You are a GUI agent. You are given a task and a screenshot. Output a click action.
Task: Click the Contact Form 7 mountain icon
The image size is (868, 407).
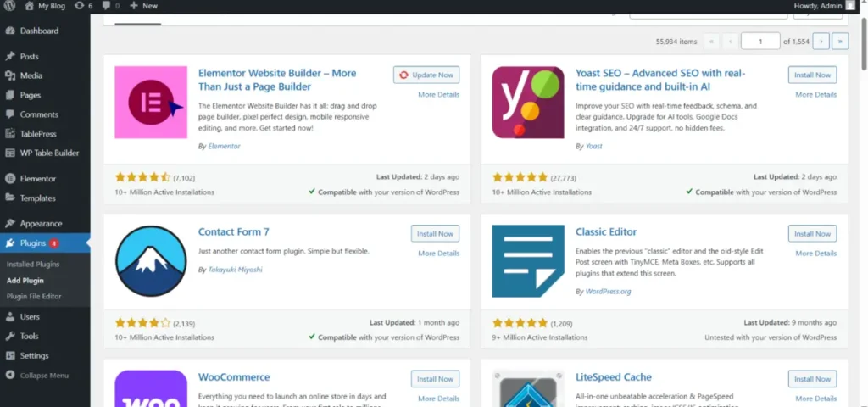[151, 261]
